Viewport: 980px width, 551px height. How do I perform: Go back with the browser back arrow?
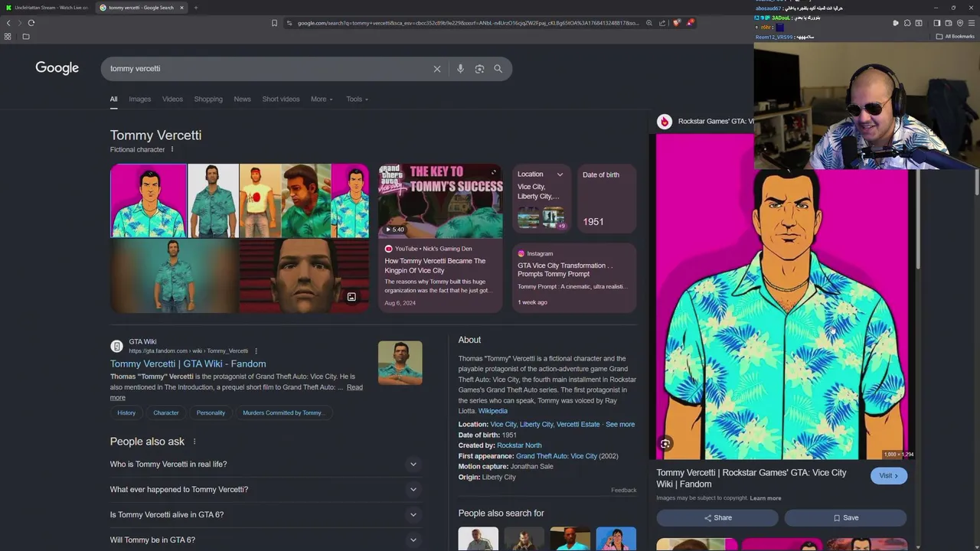pos(8,23)
